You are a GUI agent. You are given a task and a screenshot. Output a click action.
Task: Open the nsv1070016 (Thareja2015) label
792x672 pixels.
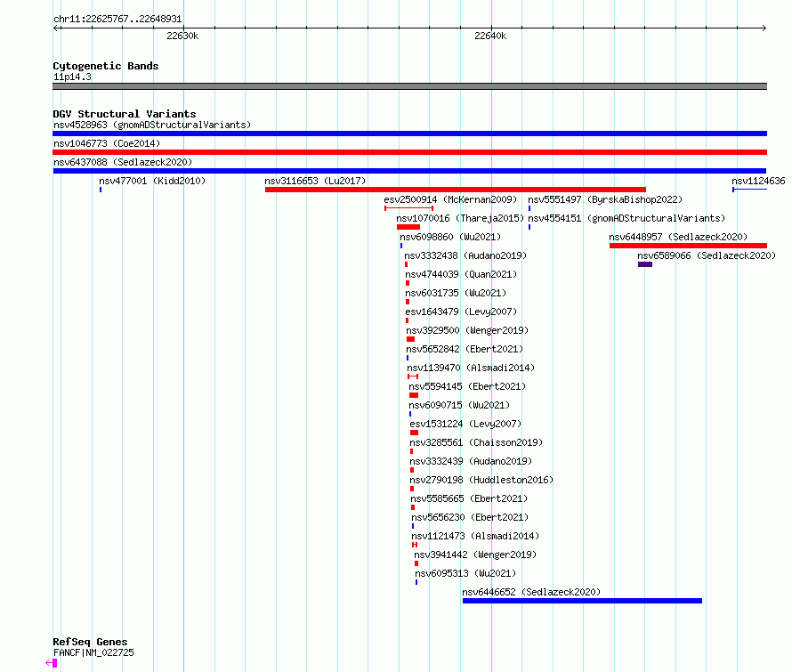click(460, 218)
